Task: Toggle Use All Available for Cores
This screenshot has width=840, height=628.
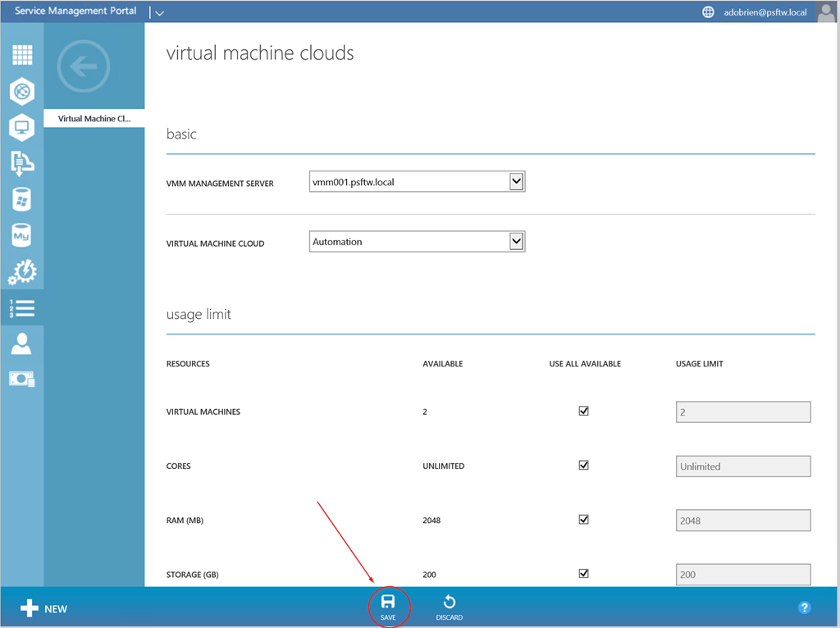Action: (584, 465)
